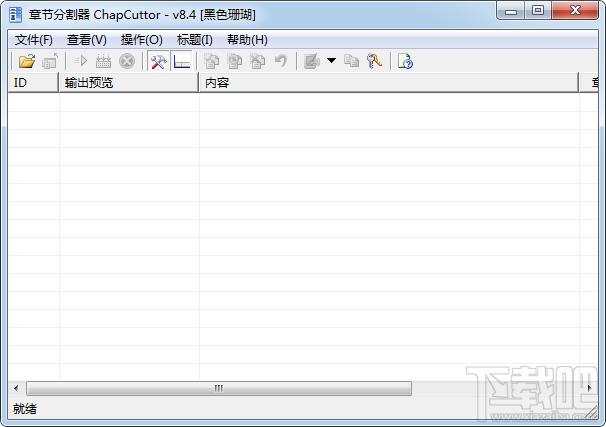Click the grayed start arrow toolbar icon
606x427 pixels.
coord(80,61)
